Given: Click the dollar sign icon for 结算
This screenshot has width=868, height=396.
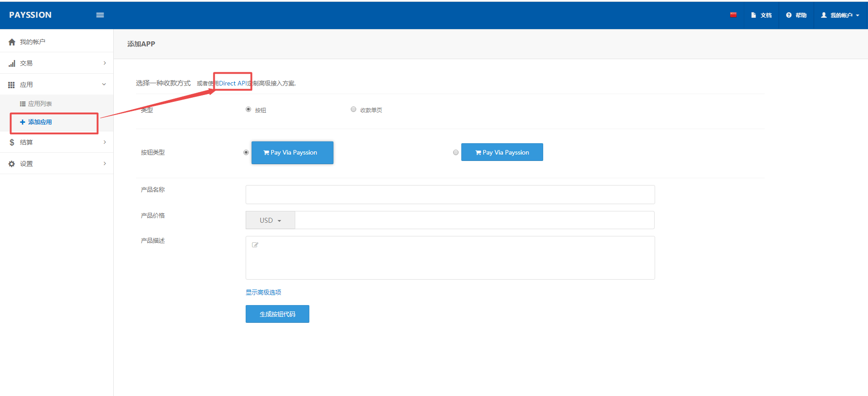Looking at the screenshot, I should click(12, 142).
